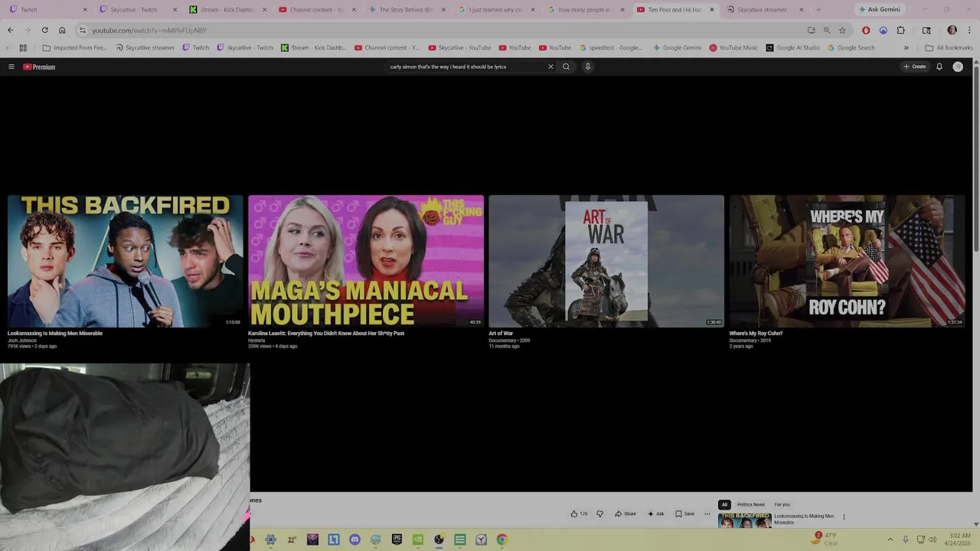This screenshot has height=551, width=980.
Task: Share the current video
Action: click(x=626, y=514)
